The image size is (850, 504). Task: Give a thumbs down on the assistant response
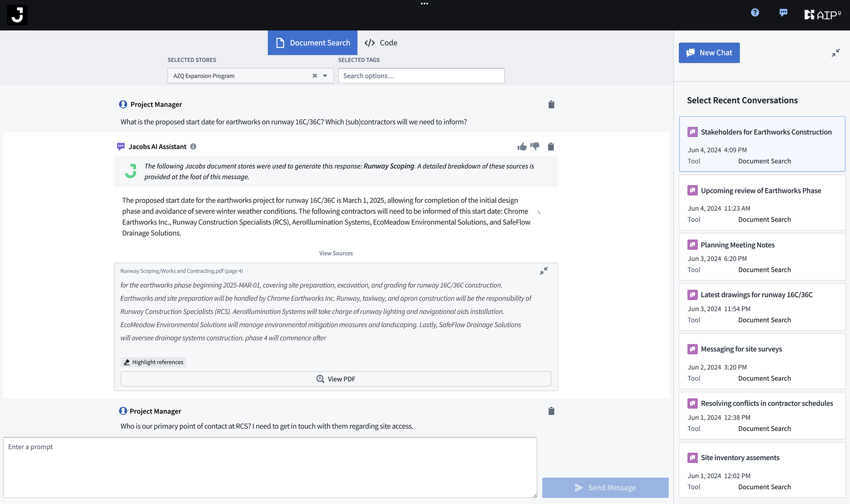[x=535, y=146]
